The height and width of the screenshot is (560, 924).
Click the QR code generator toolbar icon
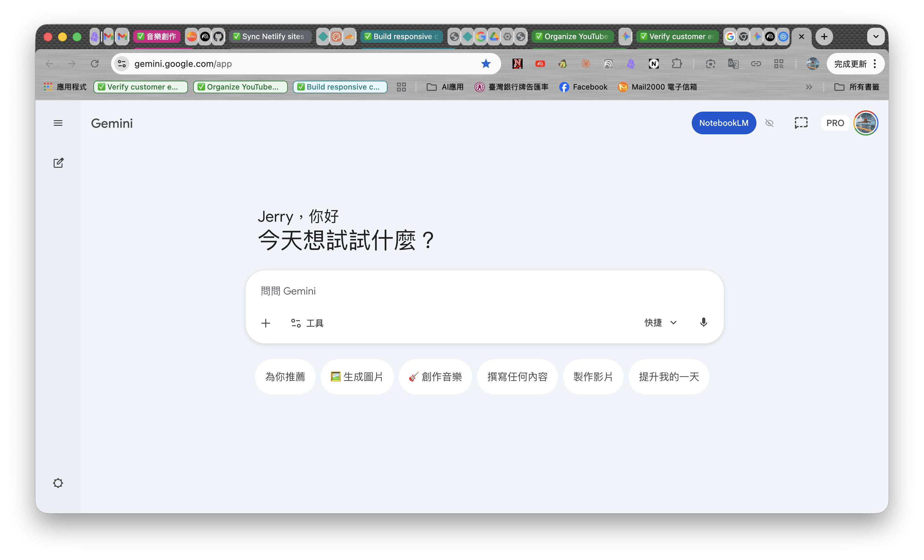pos(779,64)
